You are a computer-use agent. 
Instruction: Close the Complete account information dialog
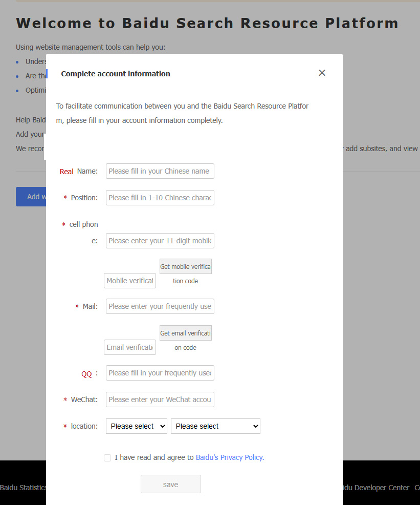point(322,73)
